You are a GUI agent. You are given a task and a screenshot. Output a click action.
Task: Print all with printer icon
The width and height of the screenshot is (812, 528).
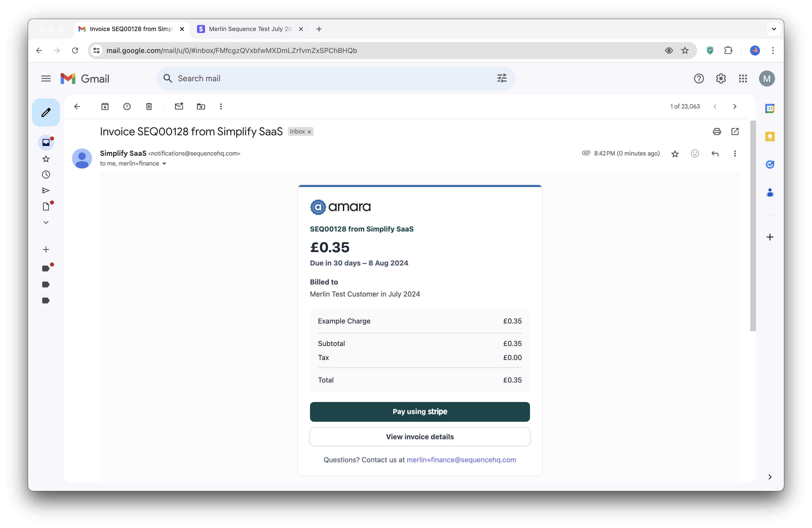pyautogui.click(x=717, y=132)
